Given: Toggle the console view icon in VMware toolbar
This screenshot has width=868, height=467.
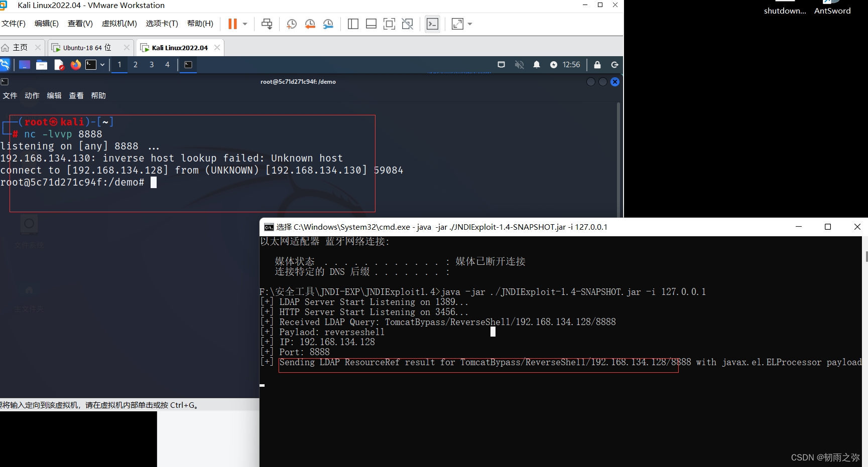Looking at the screenshot, I should [432, 24].
